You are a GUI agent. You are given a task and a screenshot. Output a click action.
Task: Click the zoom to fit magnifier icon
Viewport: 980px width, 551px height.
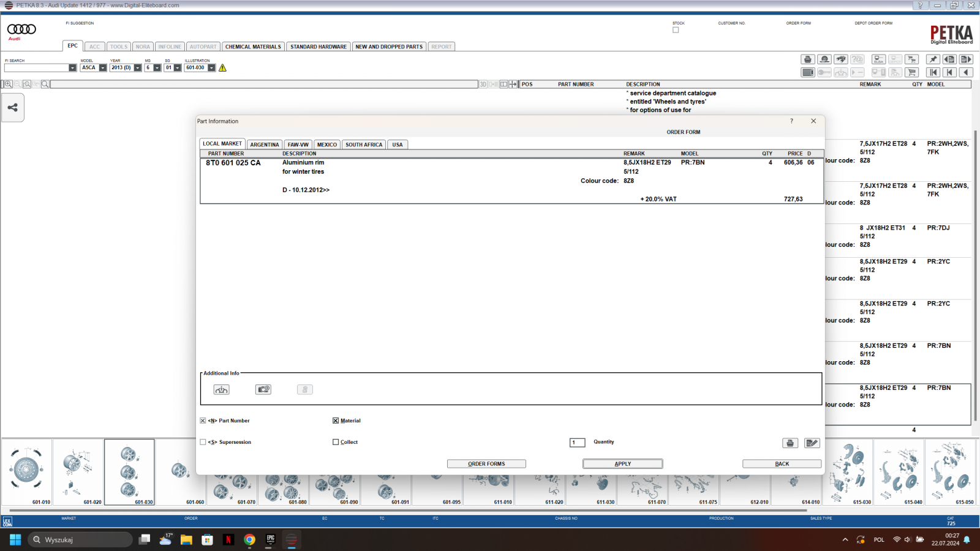pyautogui.click(x=27, y=84)
